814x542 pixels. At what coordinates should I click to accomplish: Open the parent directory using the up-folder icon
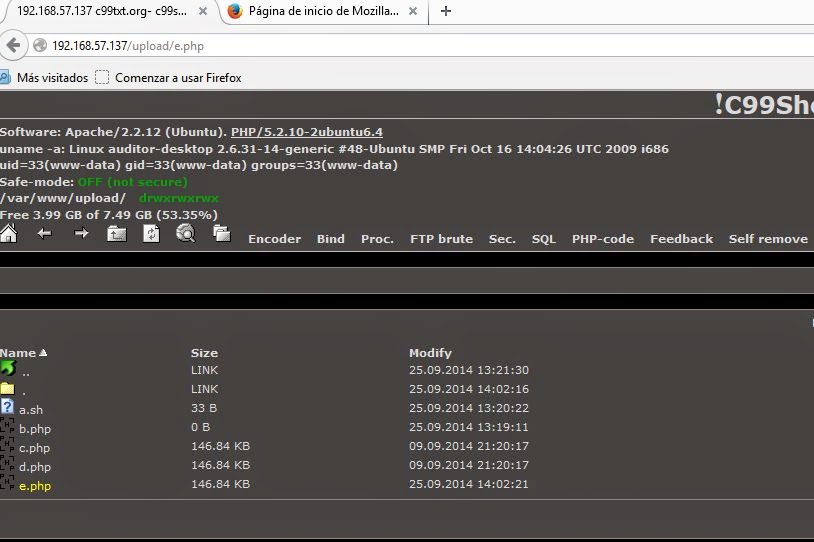tap(116, 234)
